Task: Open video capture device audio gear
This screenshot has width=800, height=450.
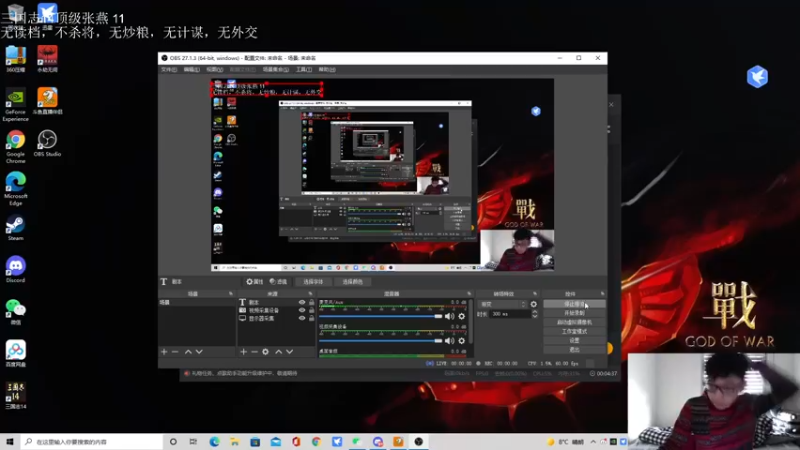Action: coord(462,340)
